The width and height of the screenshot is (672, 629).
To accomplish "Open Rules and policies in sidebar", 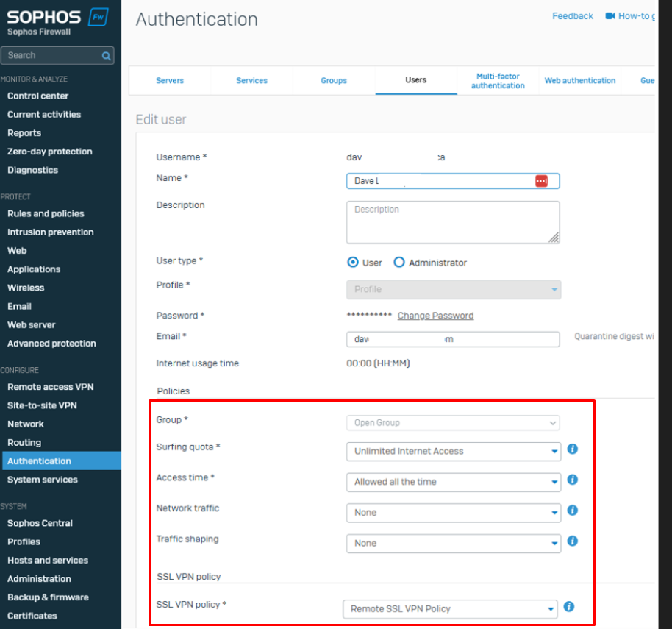I will 46,213.
